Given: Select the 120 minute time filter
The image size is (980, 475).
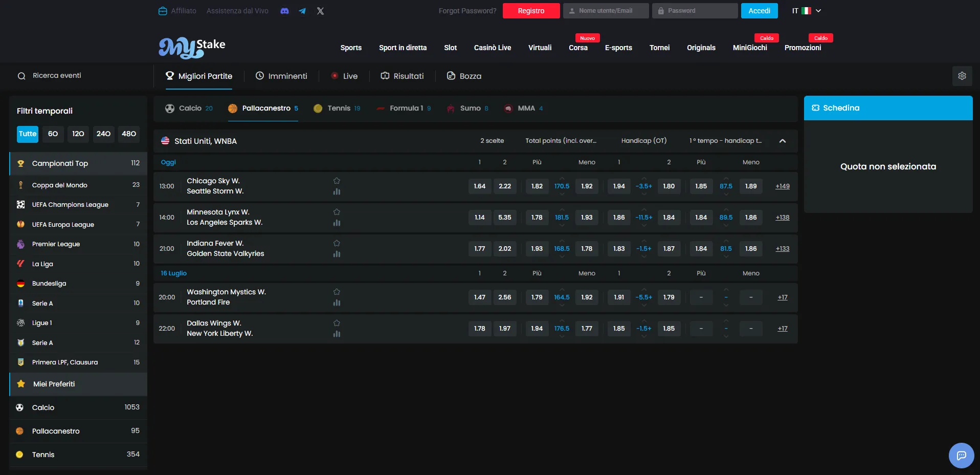Looking at the screenshot, I should (x=78, y=134).
